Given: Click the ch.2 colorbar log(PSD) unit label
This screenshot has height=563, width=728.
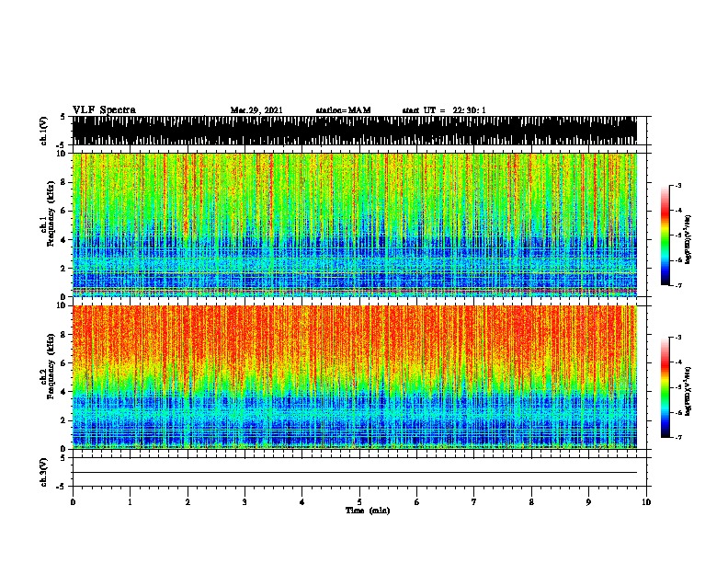Looking at the screenshot, I should 688,391.
